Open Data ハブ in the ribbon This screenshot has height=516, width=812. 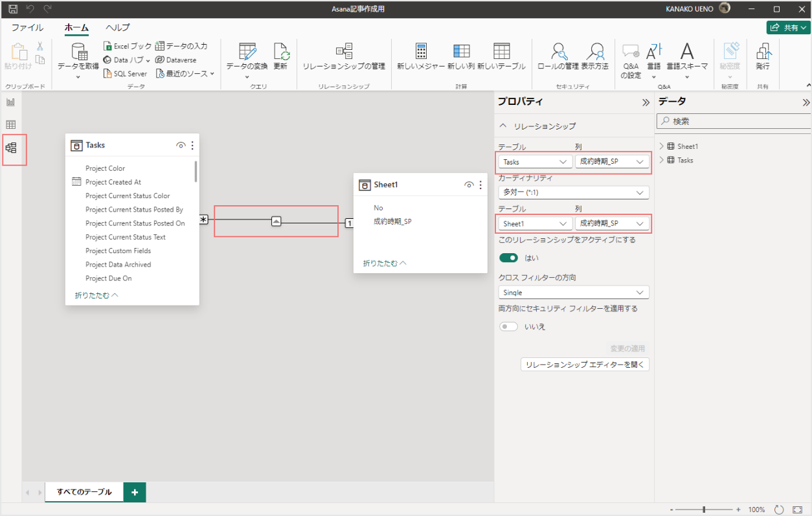(x=126, y=60)
